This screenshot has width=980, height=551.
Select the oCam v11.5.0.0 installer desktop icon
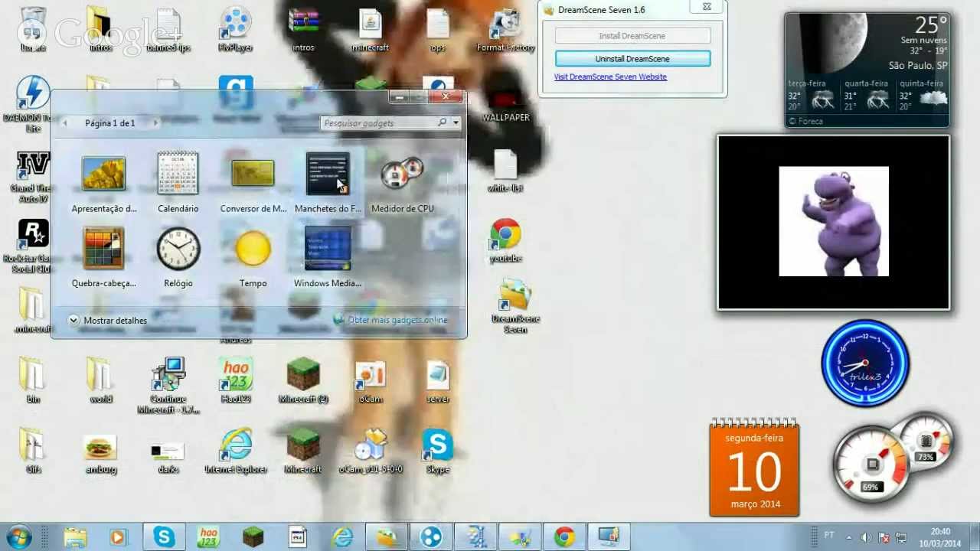tap(371, 451)
